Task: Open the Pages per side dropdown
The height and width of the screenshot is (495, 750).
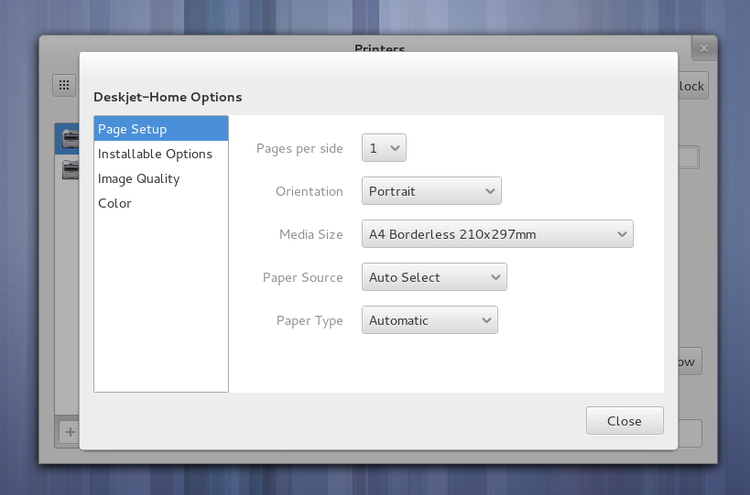Action: pos(384,148)
